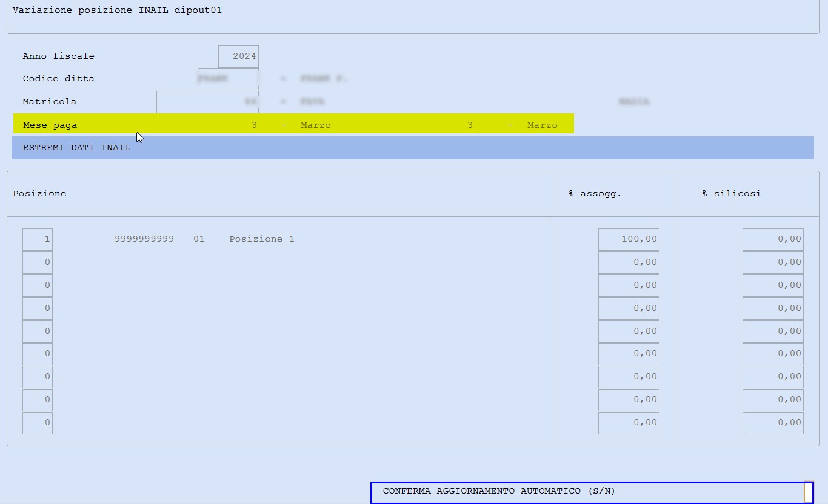Click the Posizione field containing 1
Viewport: 828px width, 504px height.
point(38,239)
